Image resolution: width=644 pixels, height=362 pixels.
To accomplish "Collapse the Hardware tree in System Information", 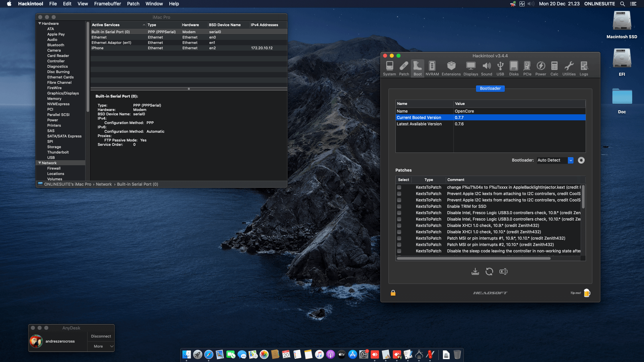I will tap(39, 23).
